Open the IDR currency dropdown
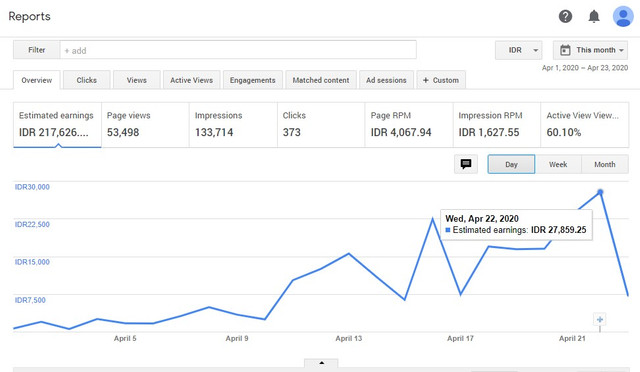The height and width of the screenshot is (372, 640). point(518,50)
